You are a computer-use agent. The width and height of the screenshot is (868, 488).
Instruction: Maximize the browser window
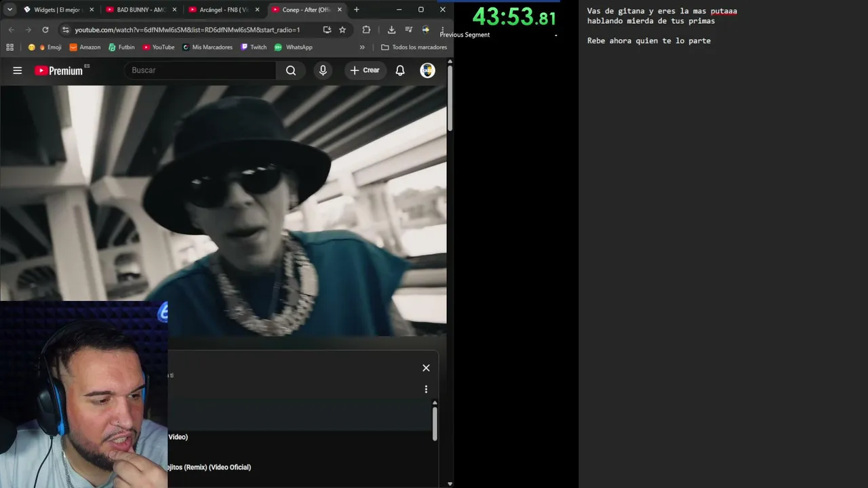(420, 9)
